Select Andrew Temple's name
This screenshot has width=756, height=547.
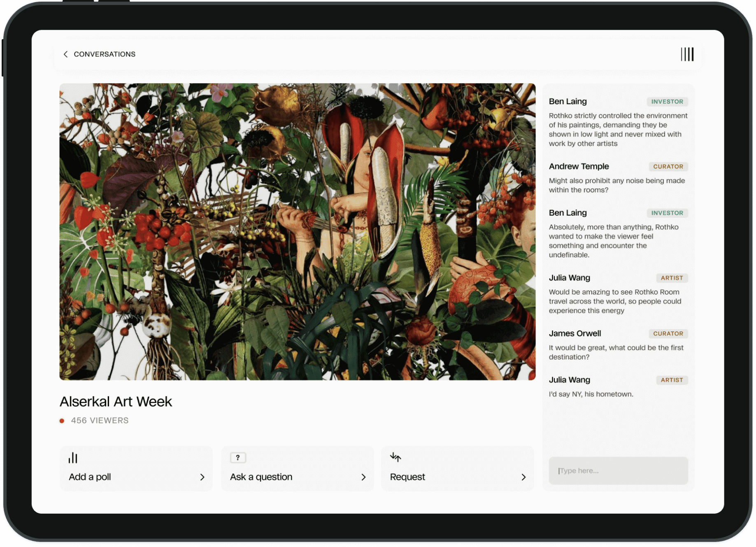579,166
